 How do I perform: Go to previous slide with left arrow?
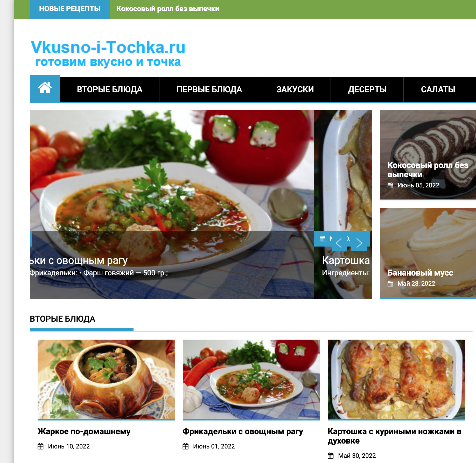pyautogui.click(x=339, y=243)
